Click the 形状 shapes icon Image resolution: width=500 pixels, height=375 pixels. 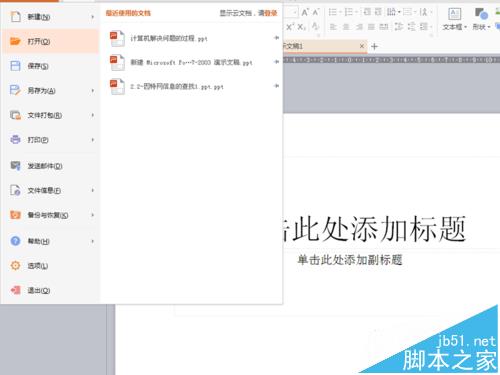point(481,14)
